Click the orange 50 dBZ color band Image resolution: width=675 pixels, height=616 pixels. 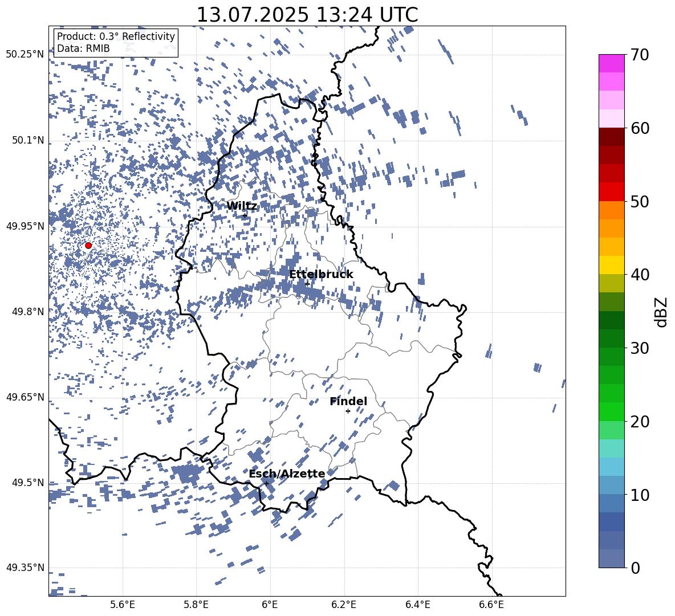pos(611,210)
